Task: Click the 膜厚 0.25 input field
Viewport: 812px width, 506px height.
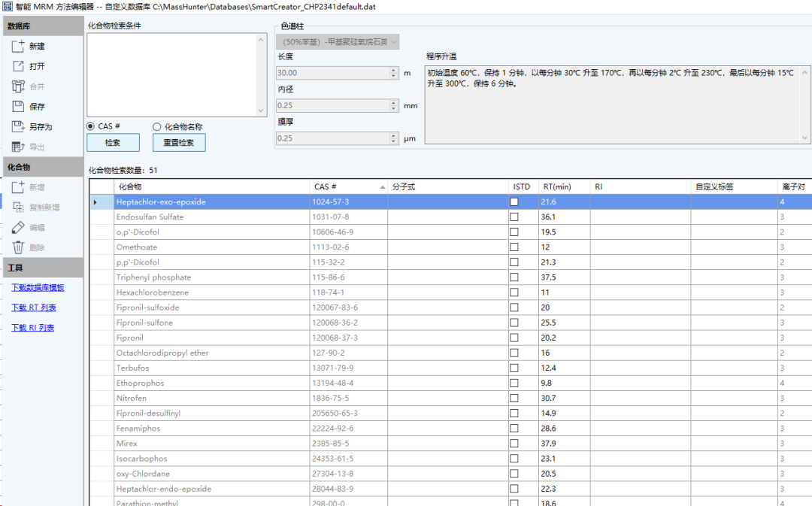Action: point(333,138)
